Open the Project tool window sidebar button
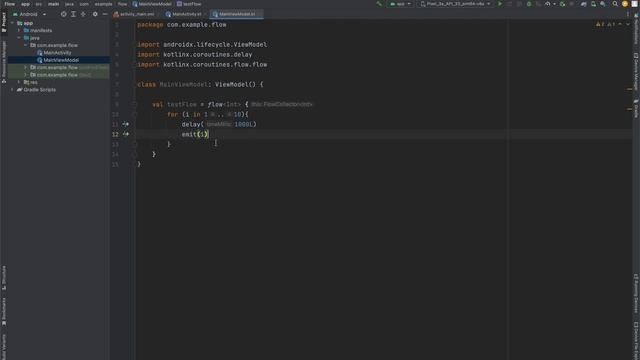 click(4, 22)
